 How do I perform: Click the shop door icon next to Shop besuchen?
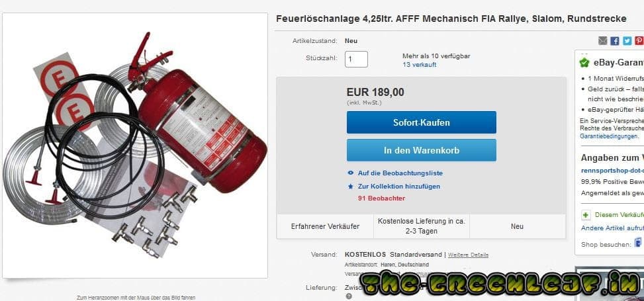tap(639, 243)
